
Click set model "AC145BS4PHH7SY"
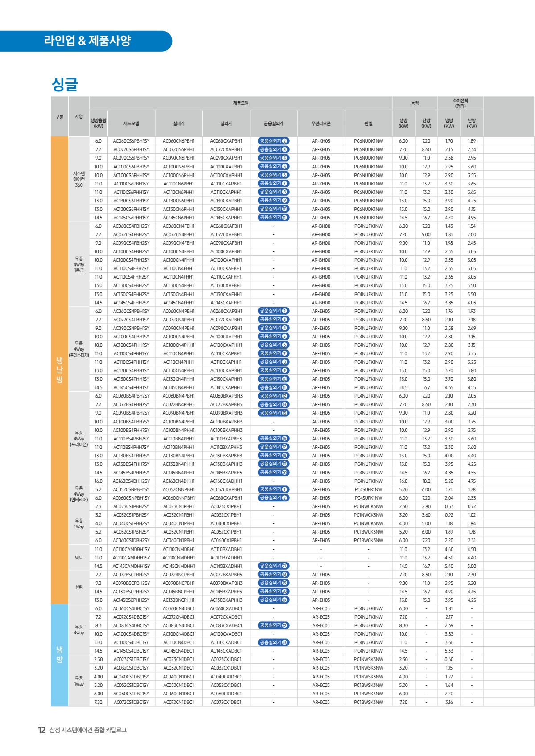coord(132,472)
